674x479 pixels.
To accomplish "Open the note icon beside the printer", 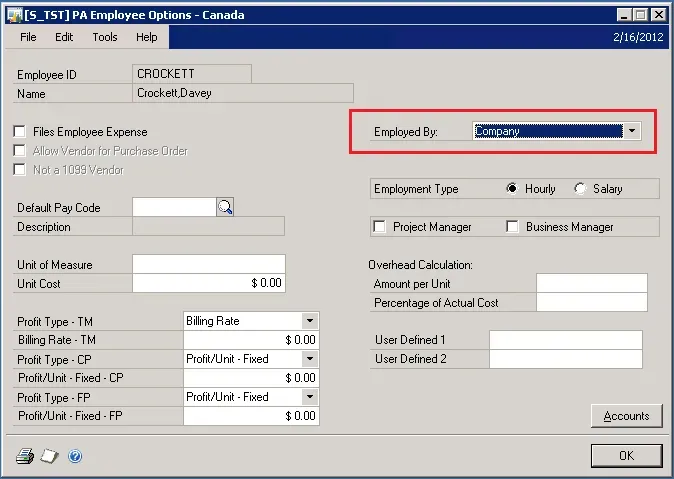I will (50, 456).
